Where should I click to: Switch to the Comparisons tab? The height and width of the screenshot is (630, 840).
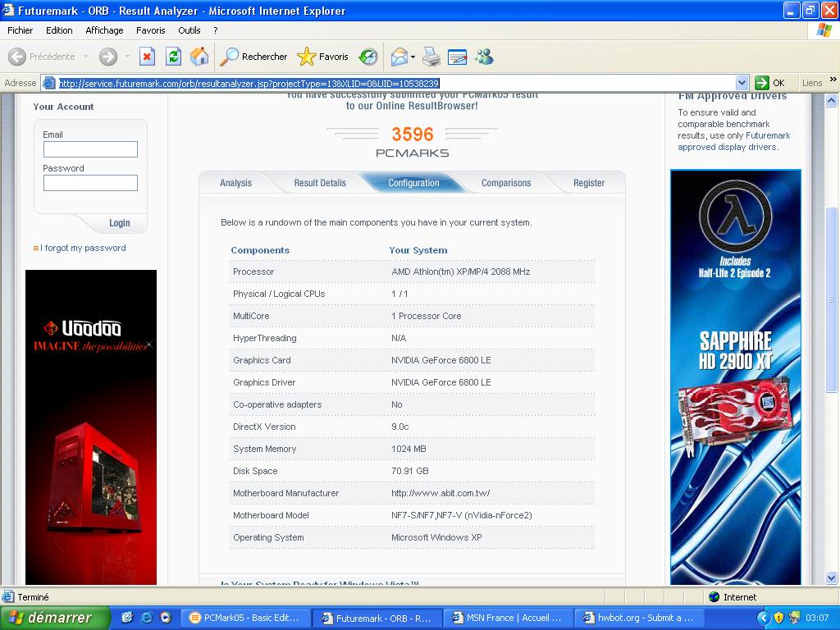[x=506, y=183]
